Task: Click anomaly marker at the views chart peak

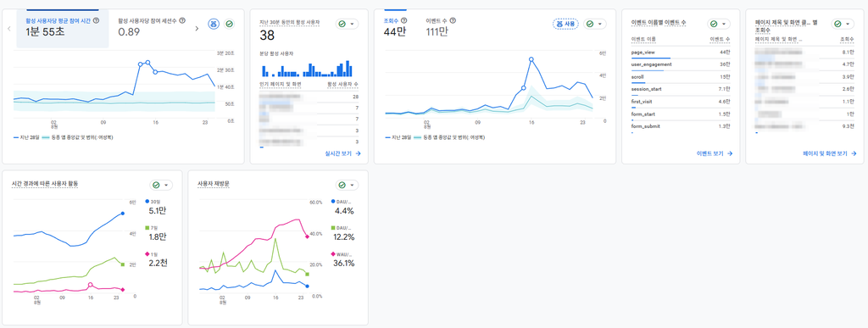Action: click(531, 59)
